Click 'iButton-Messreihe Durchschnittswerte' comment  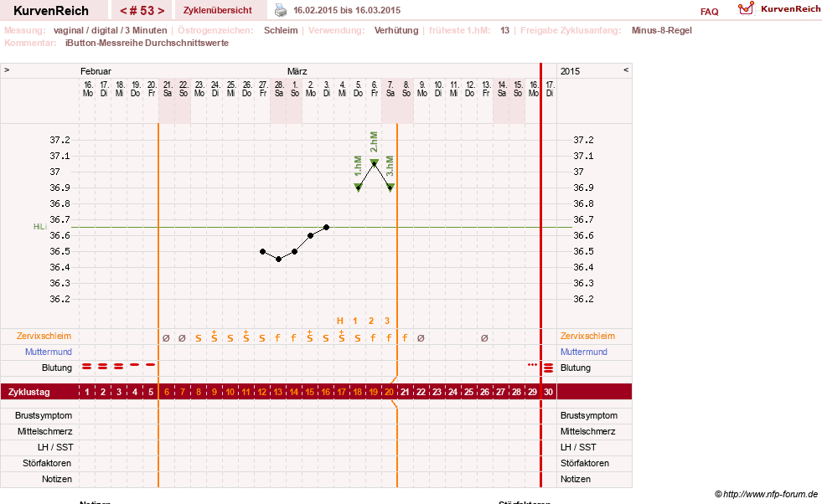[147, 43]
